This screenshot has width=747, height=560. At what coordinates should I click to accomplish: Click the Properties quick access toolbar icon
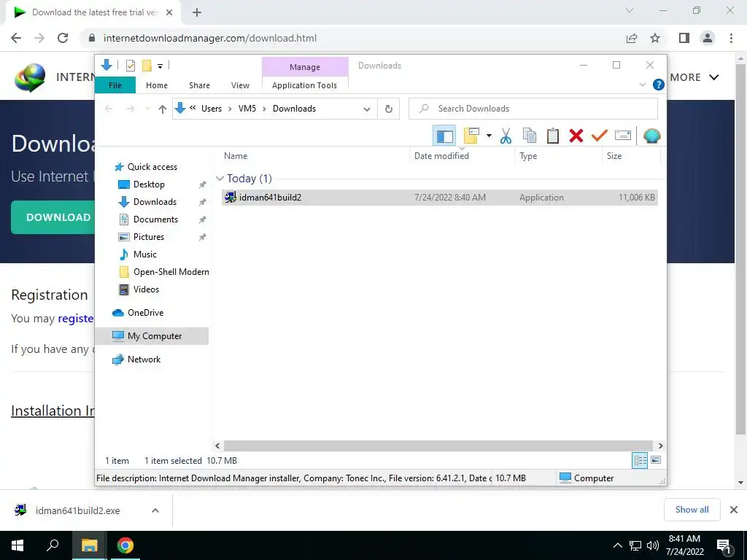(x=130, y=66)
